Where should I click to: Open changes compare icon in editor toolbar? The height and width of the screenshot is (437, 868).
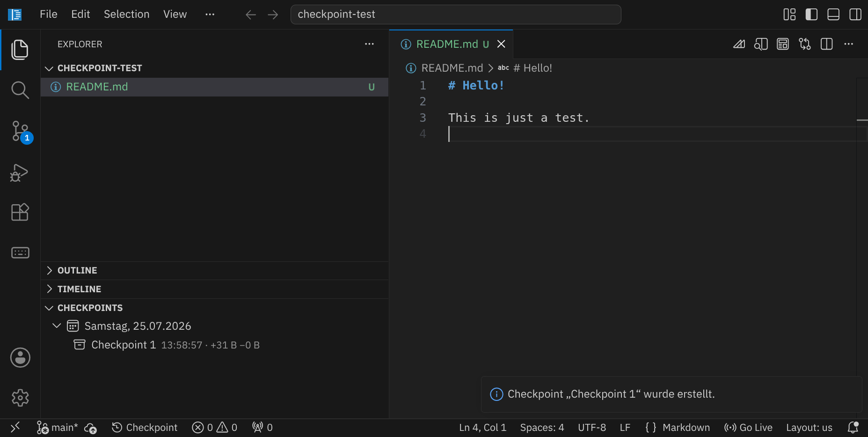click(x=805, y=44)
